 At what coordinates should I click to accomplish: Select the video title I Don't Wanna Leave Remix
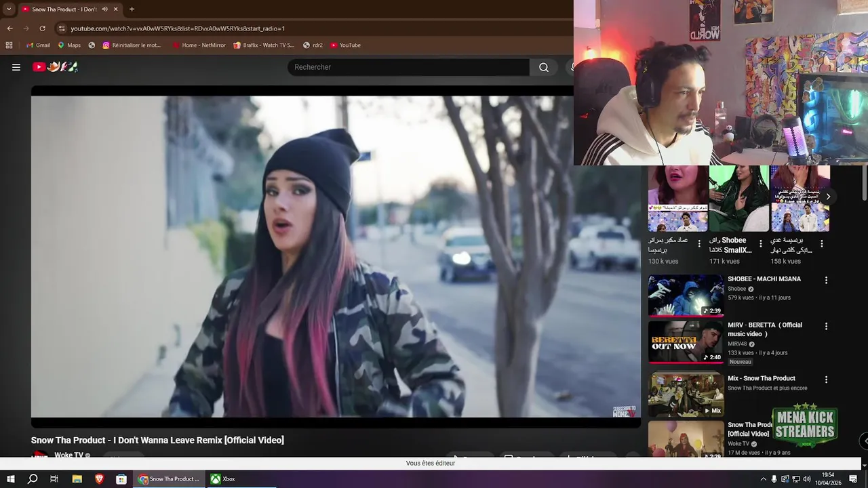tap(157, 440)
